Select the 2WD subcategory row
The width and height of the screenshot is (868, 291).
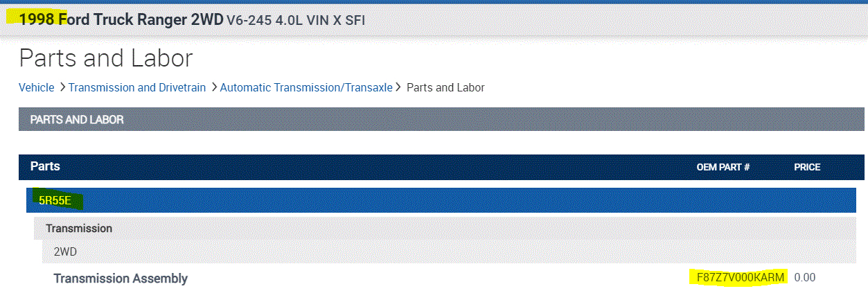65,252
